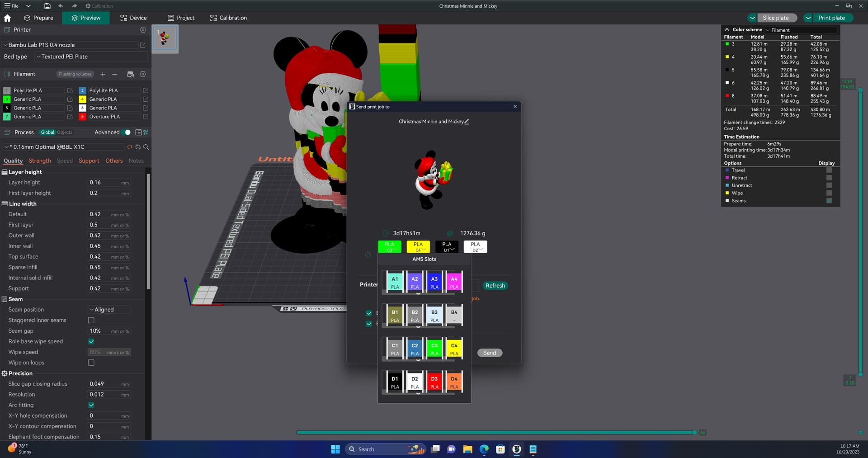Switch process scope to Objects
This screenshot has width=868, height=458.
(x=65, y=132)
